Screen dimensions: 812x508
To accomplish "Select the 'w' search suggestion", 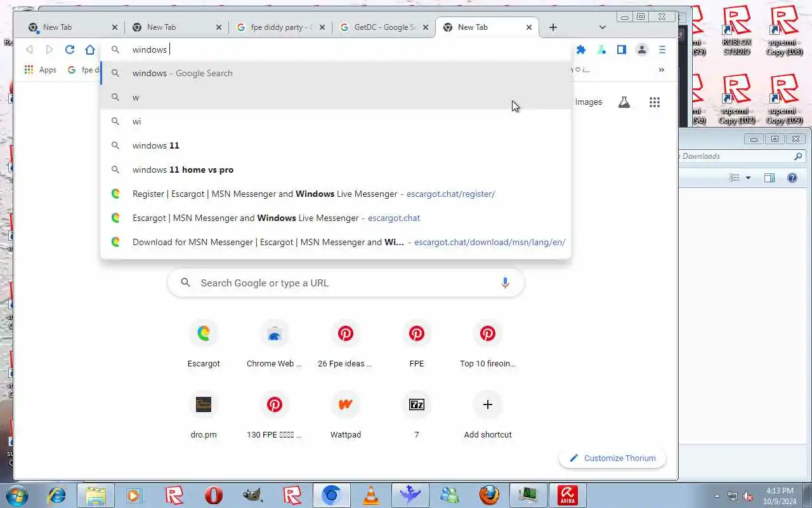I will tap(336, 97).
